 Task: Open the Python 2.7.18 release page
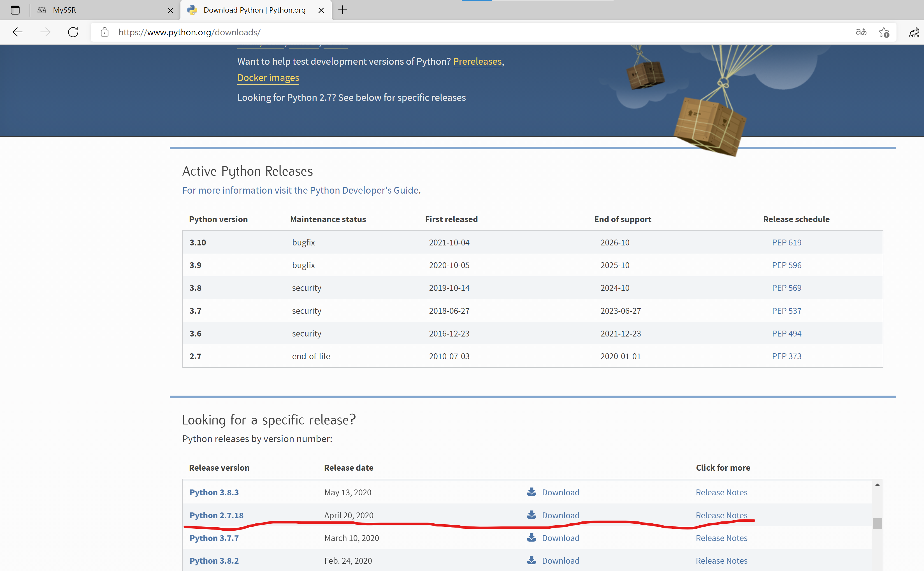tap(216, 516)
